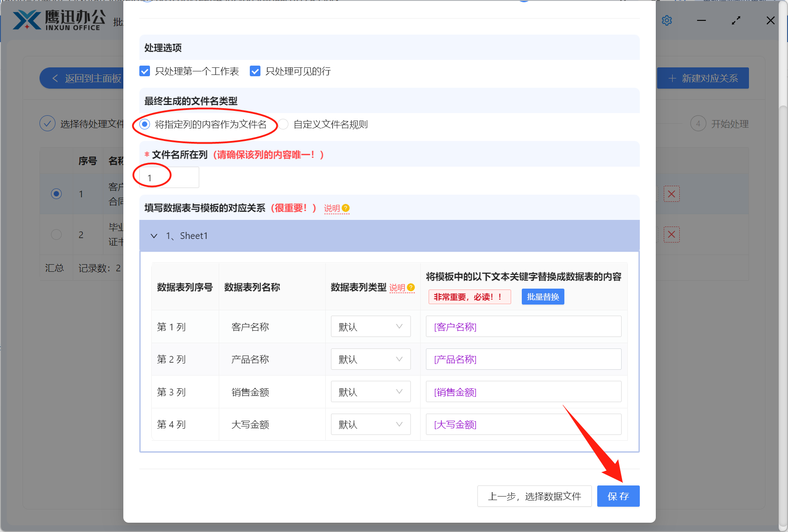Viewport: 788px width, 532px height.
Task: Click the help icon next to the 说明 link
Action: [347, 208]
